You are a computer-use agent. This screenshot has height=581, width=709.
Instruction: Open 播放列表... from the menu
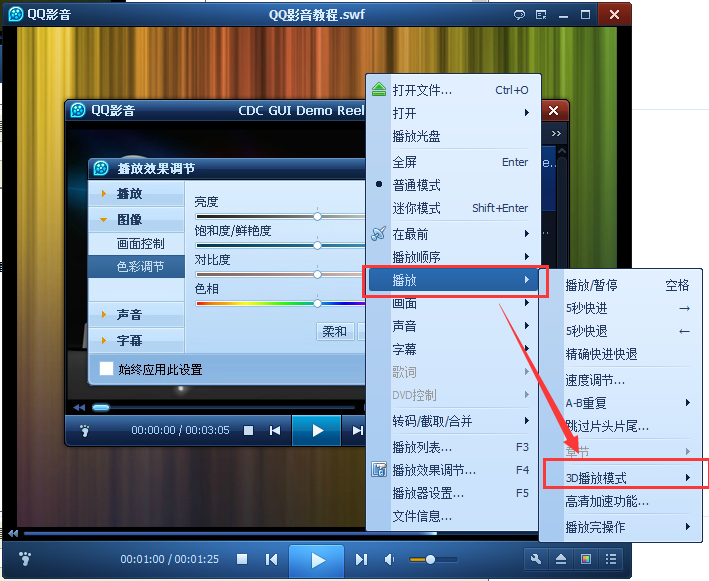point(422,447)
